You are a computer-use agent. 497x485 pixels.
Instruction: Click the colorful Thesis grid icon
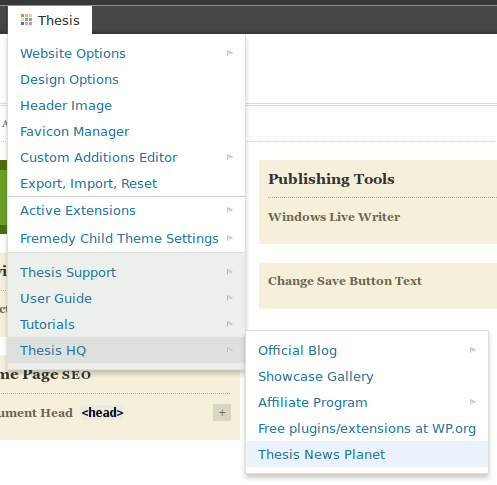point(26,20)
